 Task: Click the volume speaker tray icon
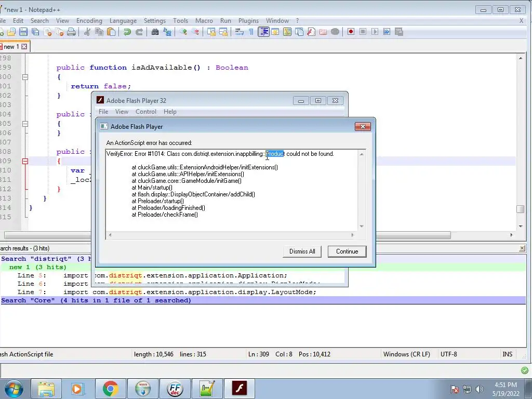pos(480,389)
